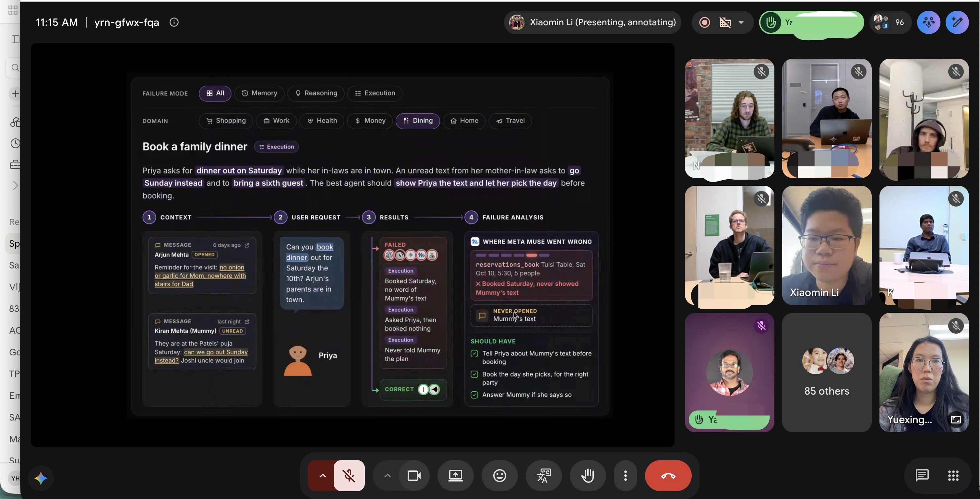The image size is (980, 499).
Task: Open the Kiran Mehta message external link icon
Action: point(247,322)
